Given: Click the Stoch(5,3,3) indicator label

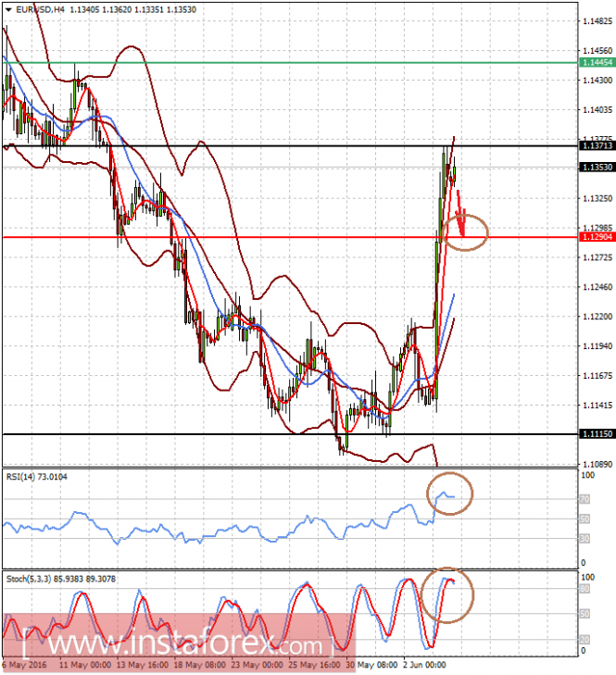Looking at the screenshot, I should pos(61,579).
